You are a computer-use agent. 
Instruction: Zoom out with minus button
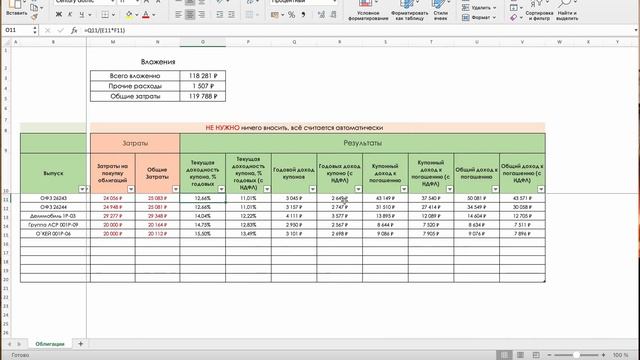(549, 355)
